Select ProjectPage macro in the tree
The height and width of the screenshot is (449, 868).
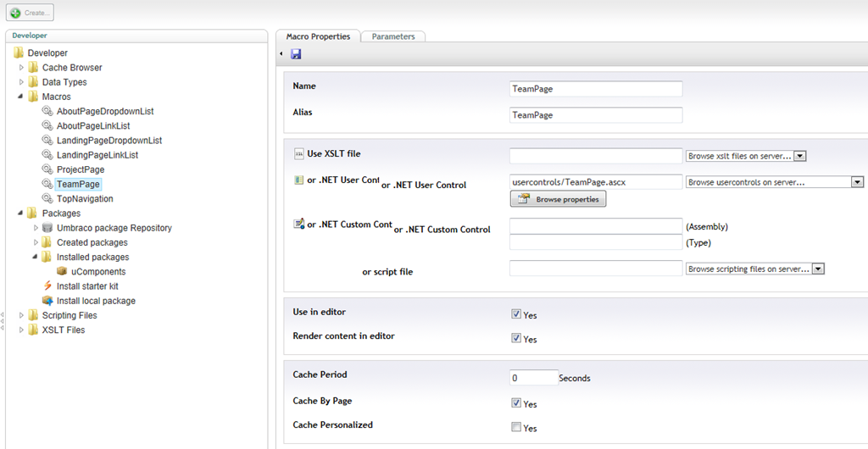[81, 169]
